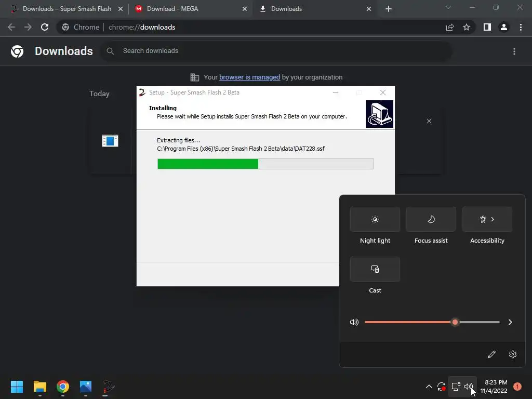Screen dimensions: 532x399
Task: Open Chrome's three-dot main menu
Action: [x=521, y=27]
